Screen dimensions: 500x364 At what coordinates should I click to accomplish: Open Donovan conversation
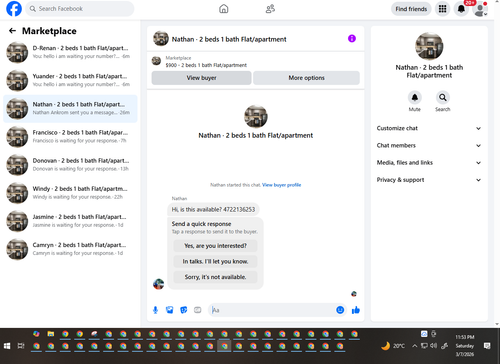pyautogui.click(x=70, y=165)
